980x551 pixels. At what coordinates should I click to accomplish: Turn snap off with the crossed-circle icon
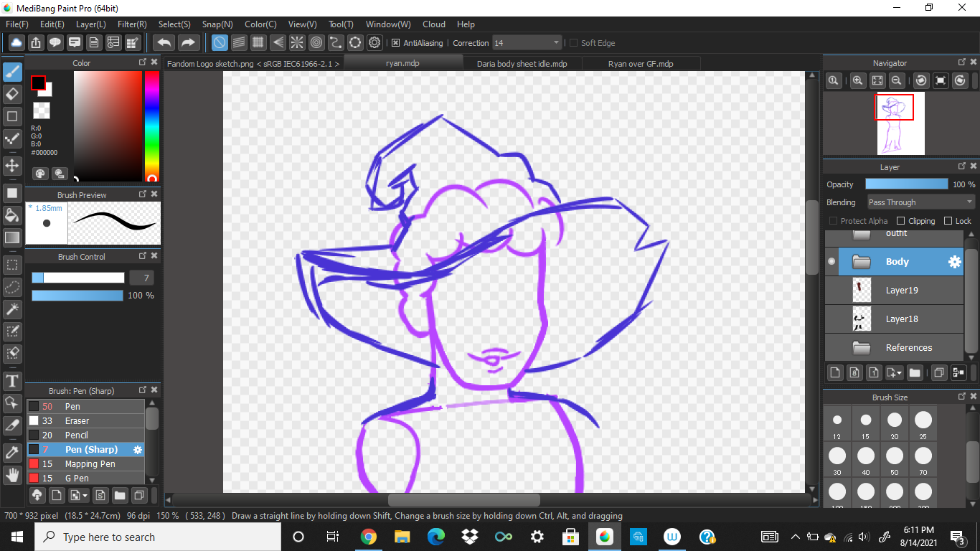click(x=220, y=43)
